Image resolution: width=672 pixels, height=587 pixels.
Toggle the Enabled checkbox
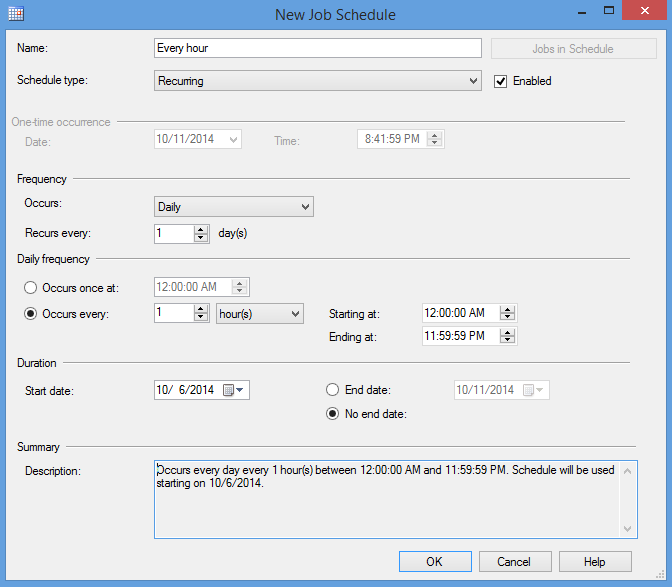(502, 81)
